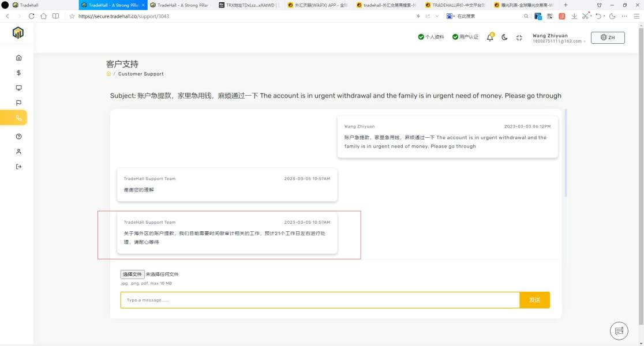The image size is (644, 346).
Task: Open the notification bell icon
Action: pos(490,37)
